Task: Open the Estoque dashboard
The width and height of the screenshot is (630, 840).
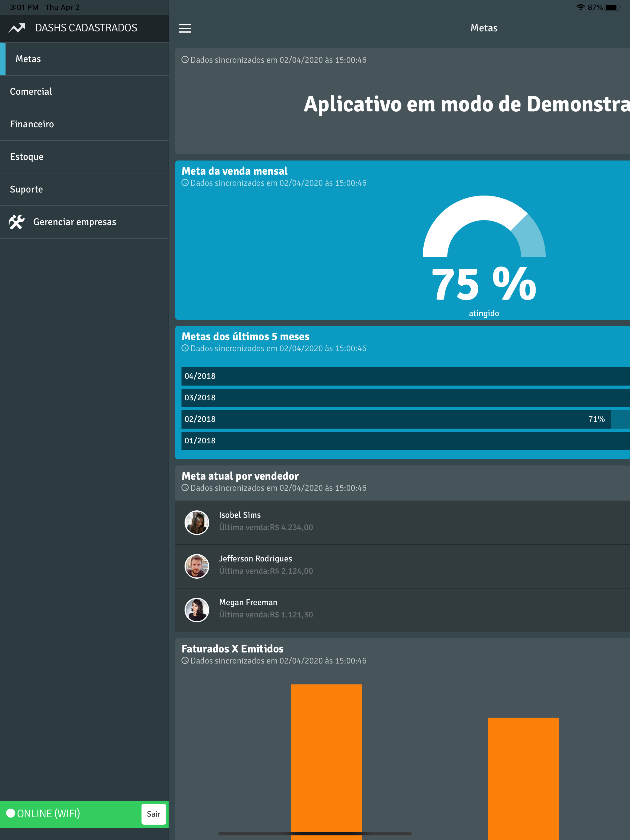Action: coord(84,157)
